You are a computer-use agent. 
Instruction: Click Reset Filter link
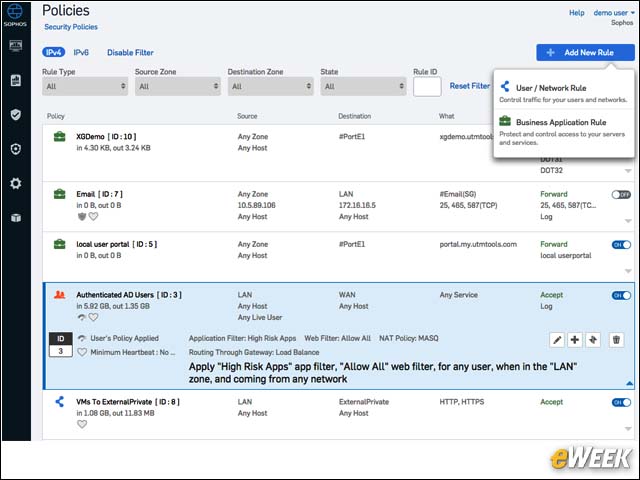469,86
